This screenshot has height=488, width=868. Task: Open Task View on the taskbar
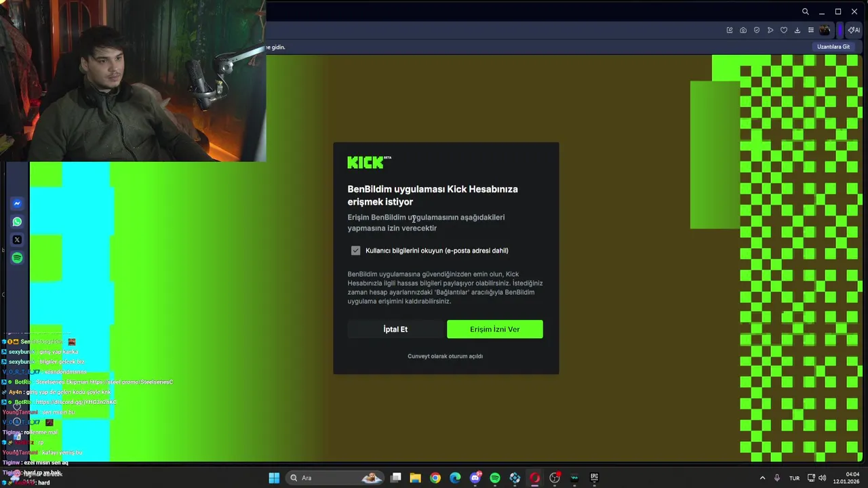tap(396, 478)
